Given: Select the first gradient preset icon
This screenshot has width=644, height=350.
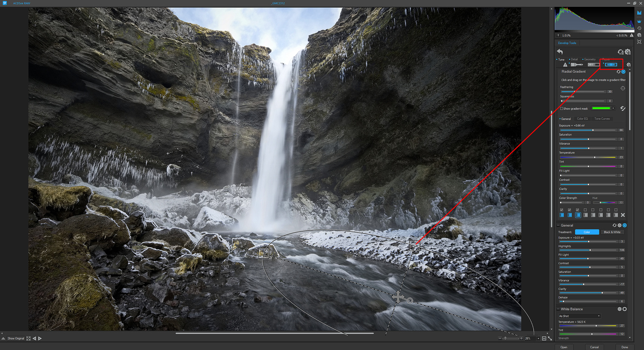Looking at the screenshot, I should click(562, 215).
